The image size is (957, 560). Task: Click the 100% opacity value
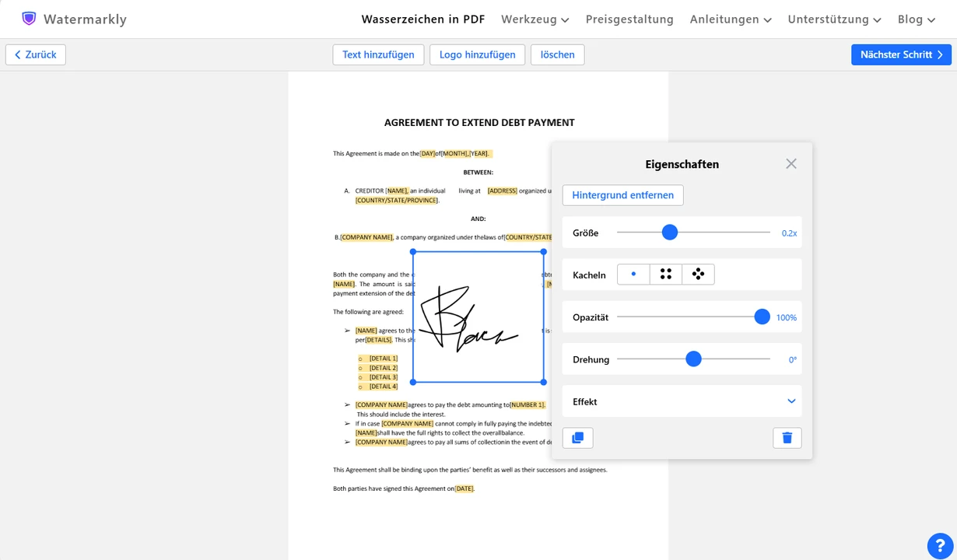click(x=787, y=317)
